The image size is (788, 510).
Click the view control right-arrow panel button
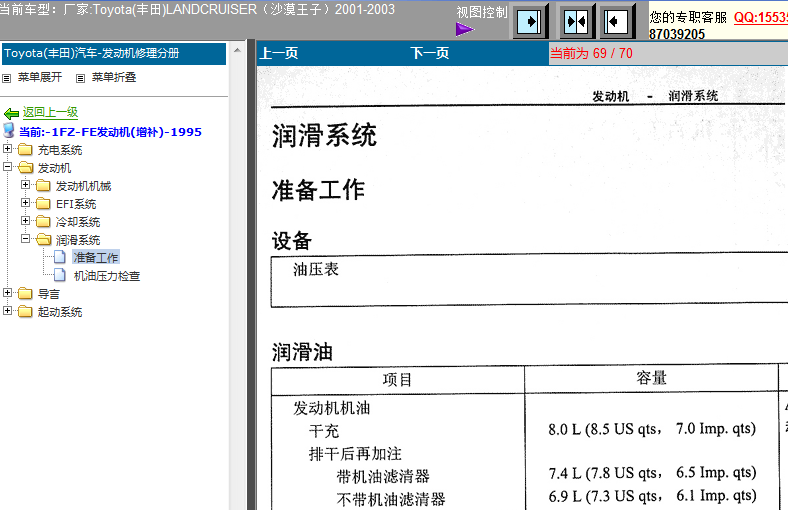[x=530, y=22]
